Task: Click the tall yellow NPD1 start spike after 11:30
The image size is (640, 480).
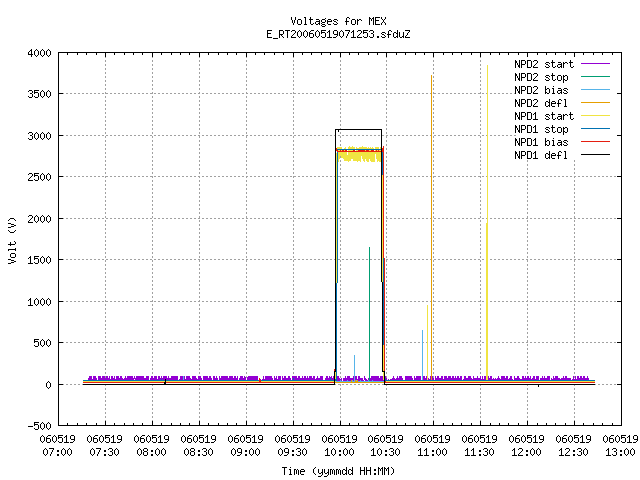Action: pos(487,220)
